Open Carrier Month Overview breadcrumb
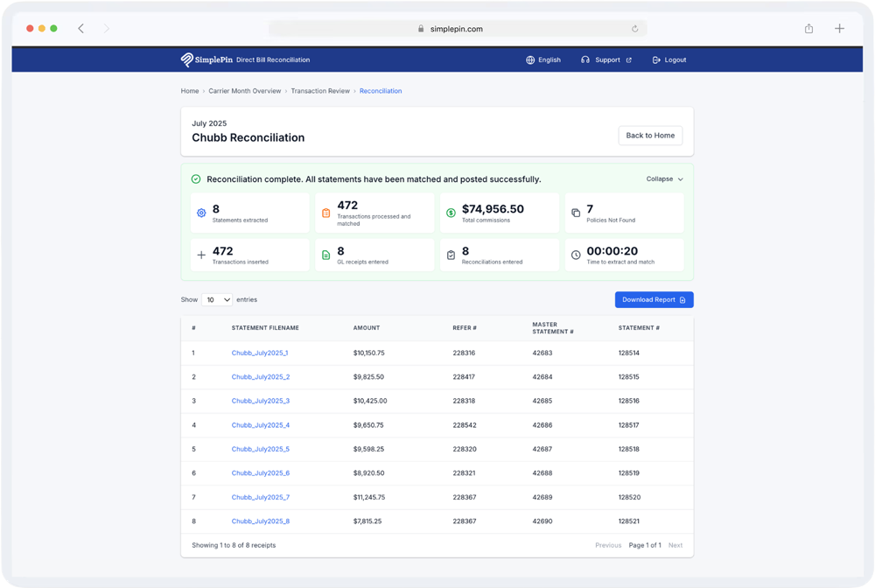Viewport: 875px width, 588px height. 244,91
